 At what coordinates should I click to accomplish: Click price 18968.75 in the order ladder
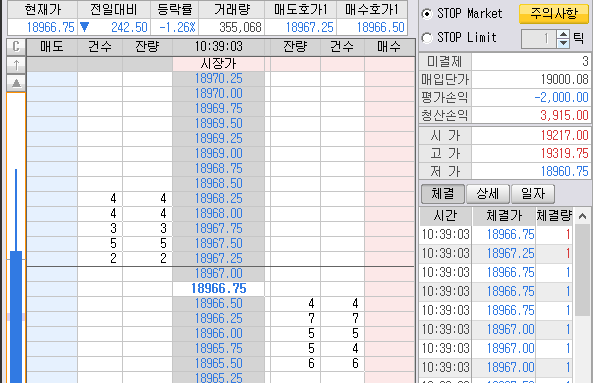click(218, 169)
